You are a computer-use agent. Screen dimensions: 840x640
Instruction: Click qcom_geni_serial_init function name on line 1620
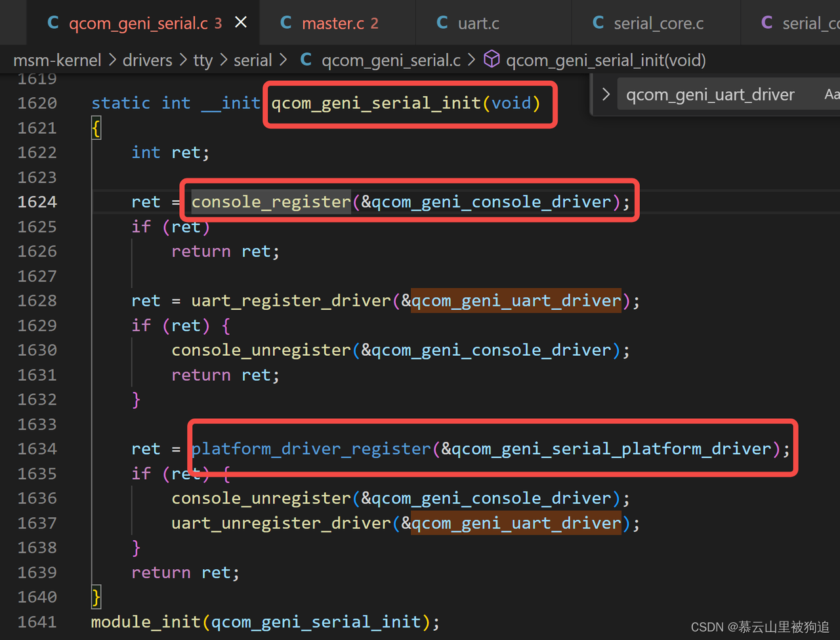pyautogui.click(x=376, y=103)
